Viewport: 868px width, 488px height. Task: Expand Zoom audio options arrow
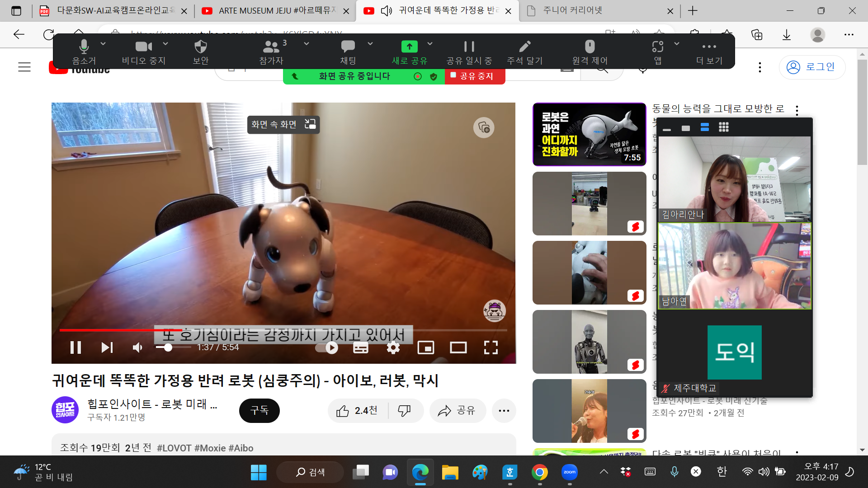(x=103, y=44)
